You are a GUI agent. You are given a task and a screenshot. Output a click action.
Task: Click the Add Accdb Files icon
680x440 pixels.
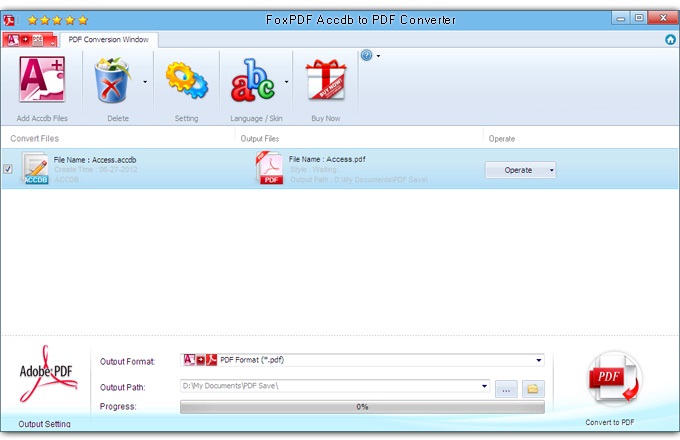pos(42,80)
